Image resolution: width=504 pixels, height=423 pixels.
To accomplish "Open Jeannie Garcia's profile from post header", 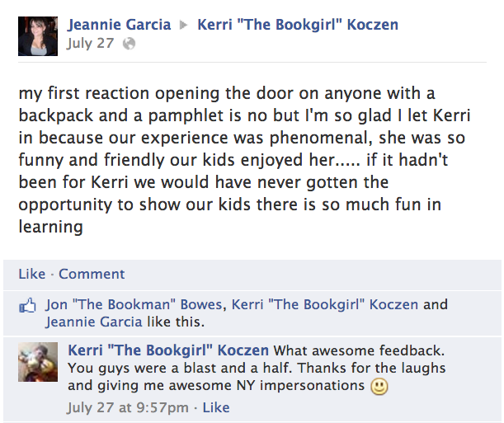I will tap(120, 25).
